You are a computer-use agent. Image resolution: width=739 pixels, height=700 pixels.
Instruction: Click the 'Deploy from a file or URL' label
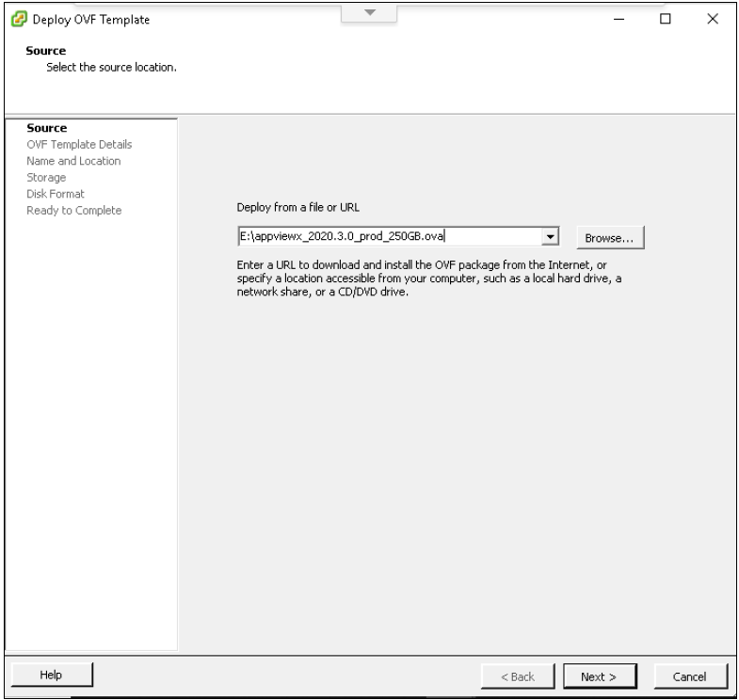tap(297, 207)
